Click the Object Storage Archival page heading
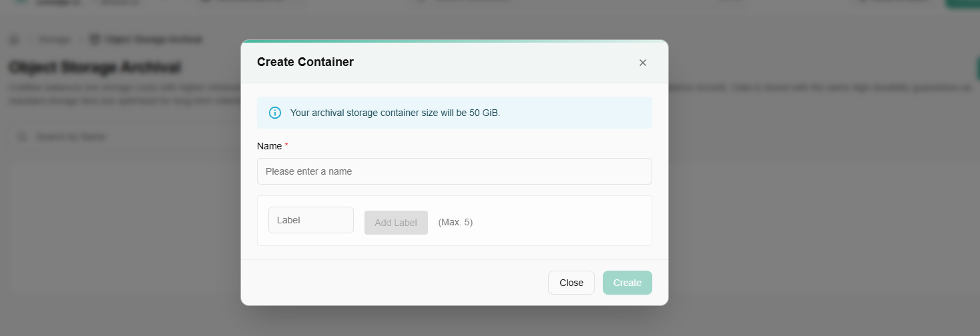980x336 pixels. 94,67
